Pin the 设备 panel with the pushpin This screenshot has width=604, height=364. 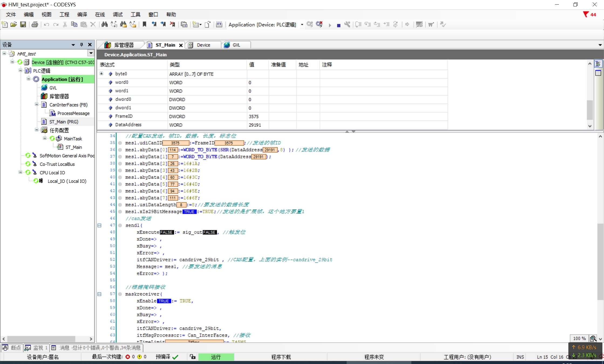(x=81, y=45)
